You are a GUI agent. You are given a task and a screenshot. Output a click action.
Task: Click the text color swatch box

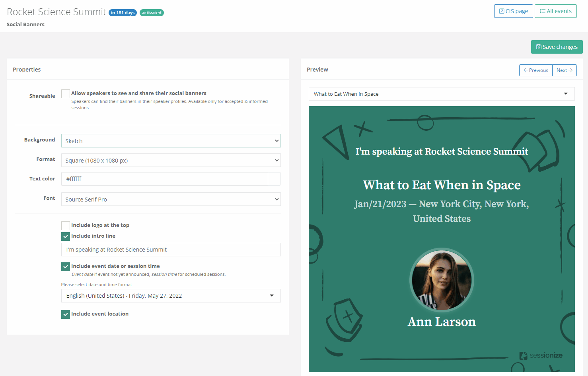coord(274,179)
